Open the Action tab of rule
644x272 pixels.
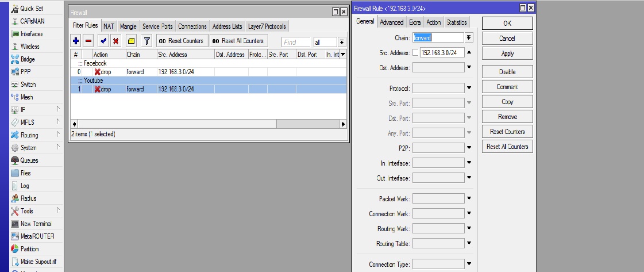tap(433, 22)
